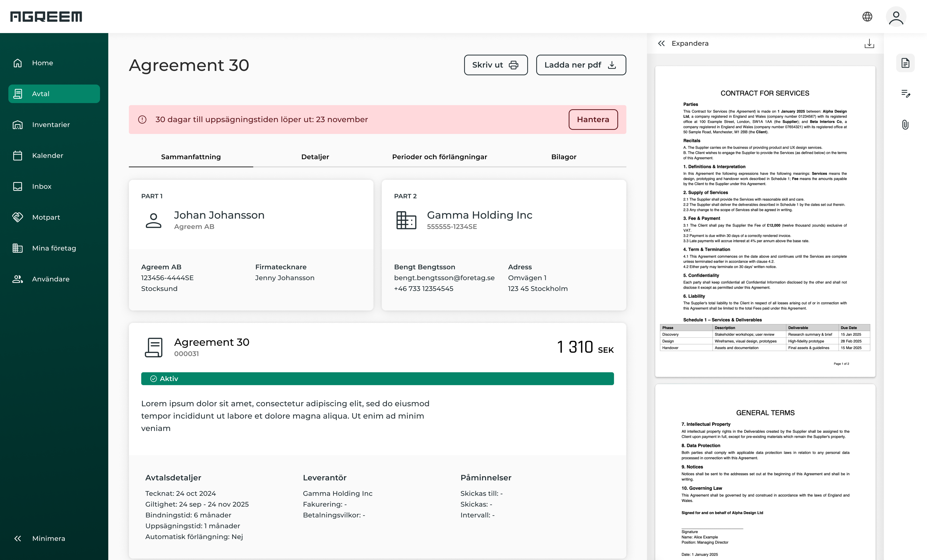The width and height of the screenshot is (927, 560).
Task: Click the Hantera button
Action: pyautogui.click(x=593, y=120)
